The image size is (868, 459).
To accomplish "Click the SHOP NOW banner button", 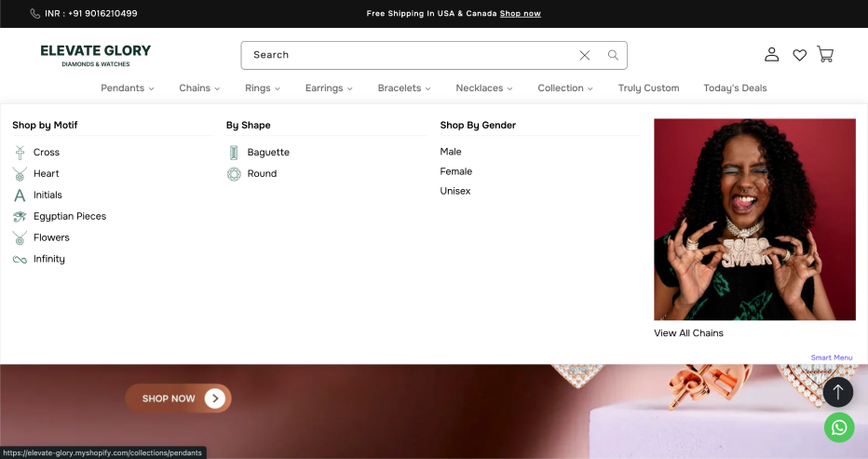I will click(178, 398).
